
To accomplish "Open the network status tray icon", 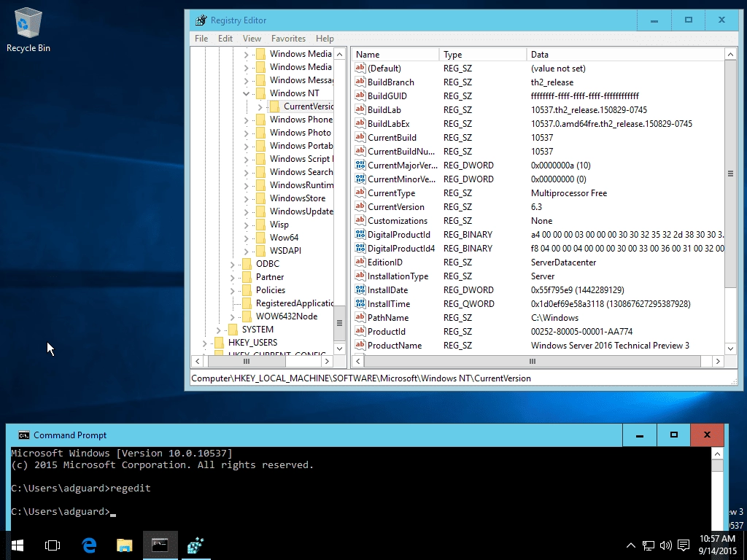I will tap(648, 545).
